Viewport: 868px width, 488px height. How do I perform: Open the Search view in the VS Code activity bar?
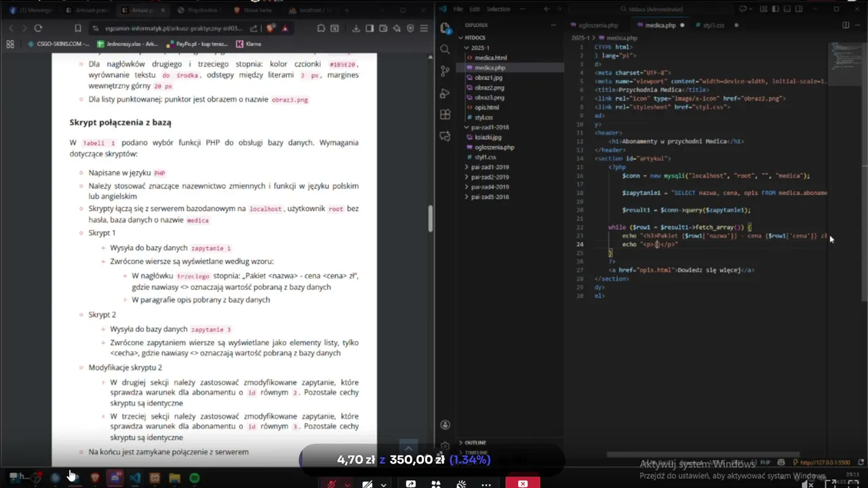(x=445, y=49)
